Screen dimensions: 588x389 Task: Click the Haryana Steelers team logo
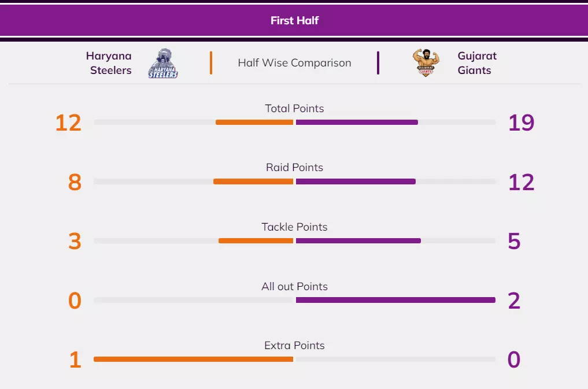click(x=163, y=64)
